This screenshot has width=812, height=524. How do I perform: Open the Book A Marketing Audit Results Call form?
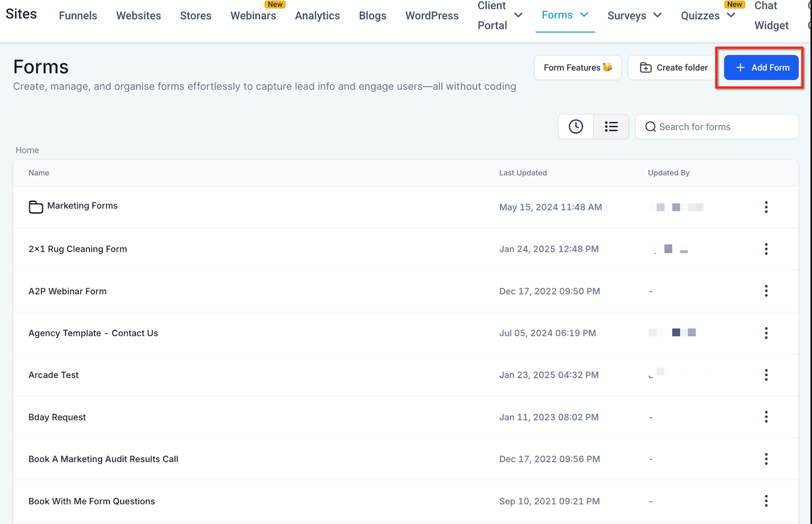103,459
